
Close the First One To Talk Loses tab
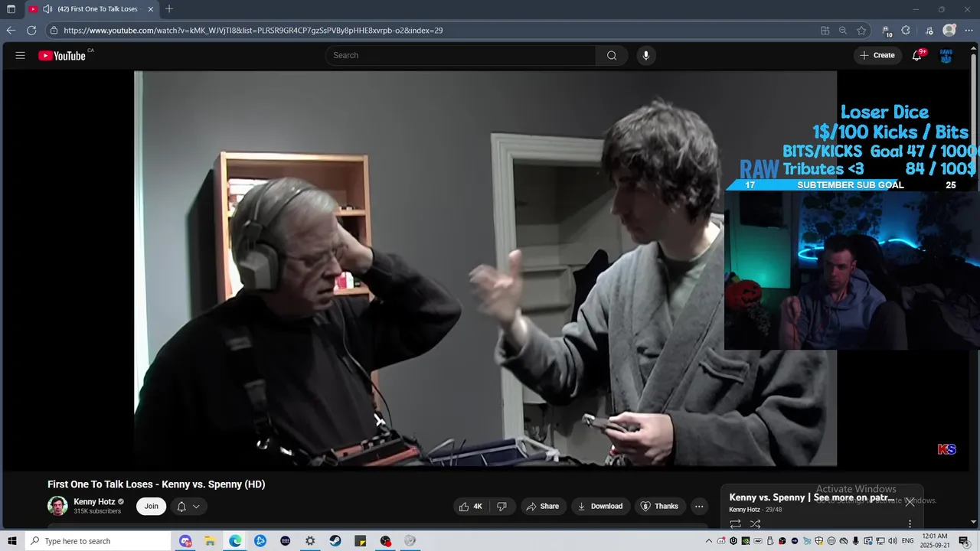point(151,9)
